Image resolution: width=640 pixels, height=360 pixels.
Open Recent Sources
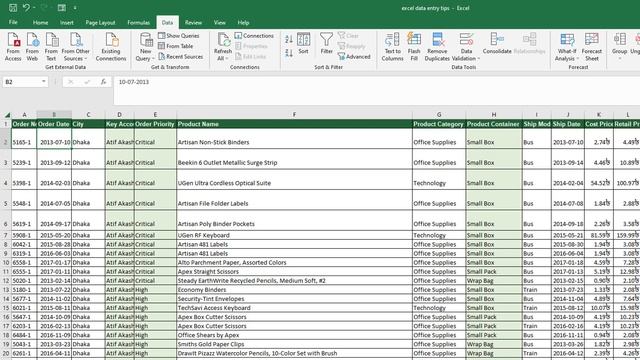[x=180, y=57]
